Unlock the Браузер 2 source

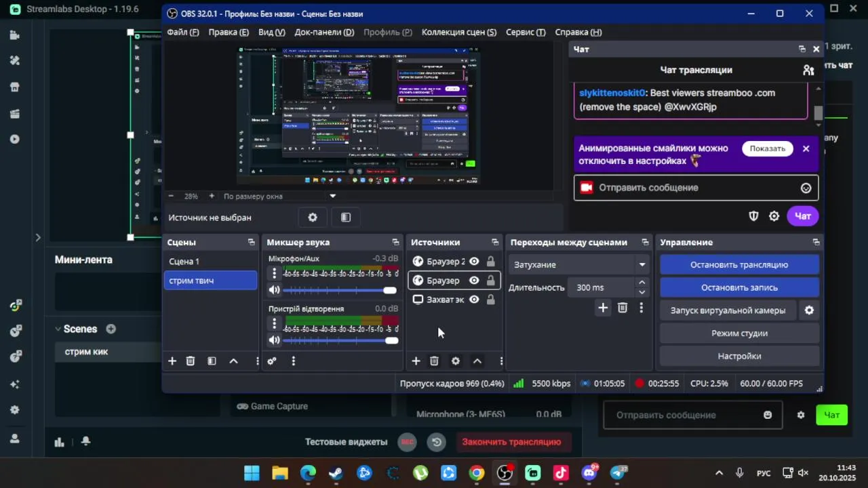tap(490, 262)
